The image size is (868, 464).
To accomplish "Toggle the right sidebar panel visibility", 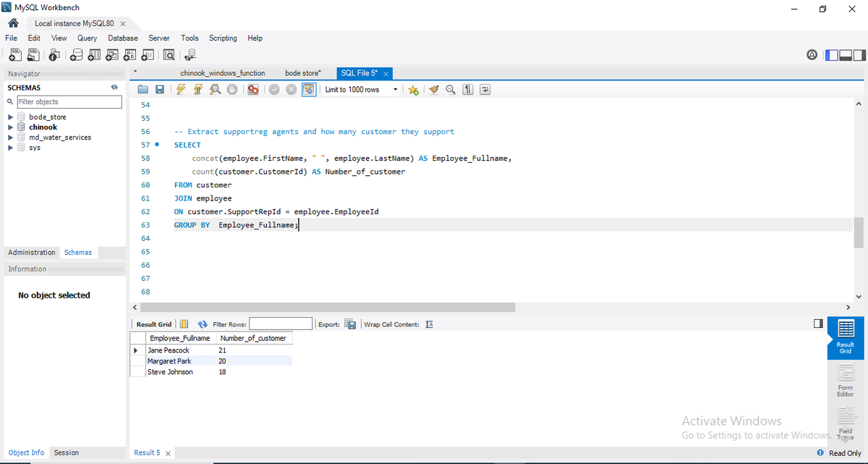I will click(x=859, y=55).
